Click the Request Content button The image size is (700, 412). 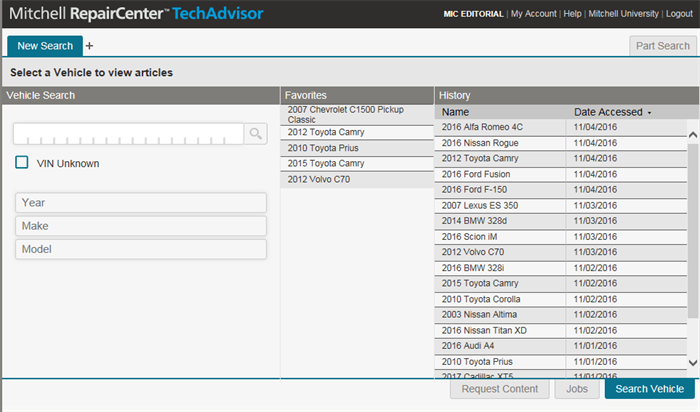[500, 389]
